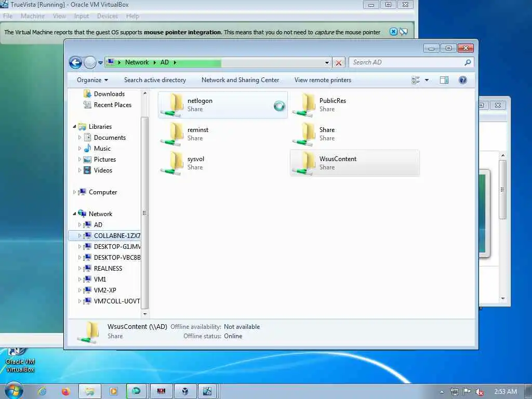
Task: Open the Input menu
Action: (x=82, y=16)
